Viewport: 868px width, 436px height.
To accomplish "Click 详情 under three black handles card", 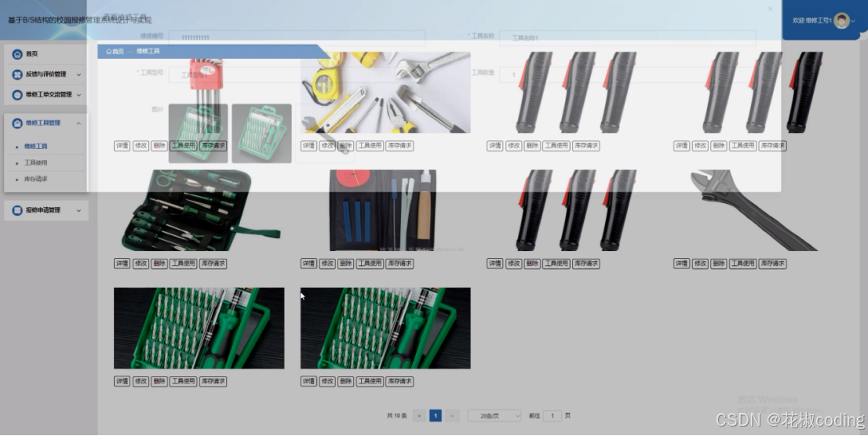I will coord(495,264).
